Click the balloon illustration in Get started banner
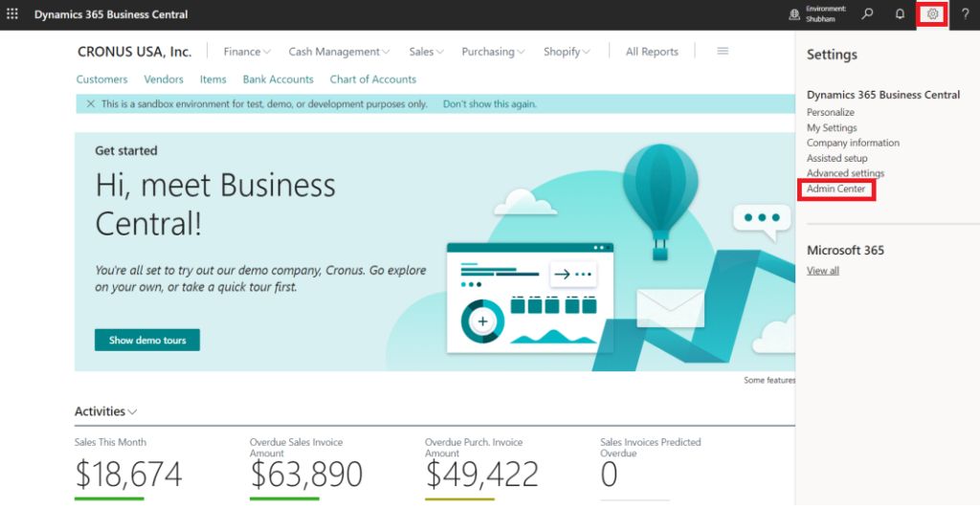 (660, 201)
